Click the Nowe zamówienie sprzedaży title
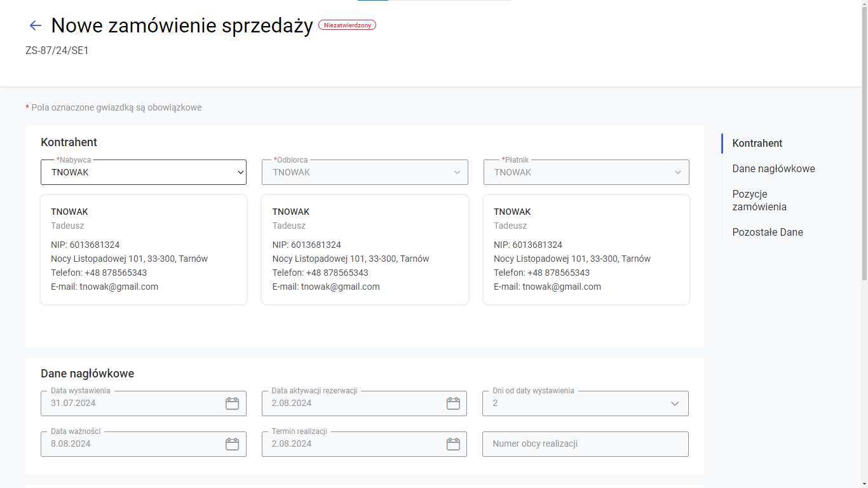Image resolution: width=868 pixels, height=488 pixels. point(182,25)
